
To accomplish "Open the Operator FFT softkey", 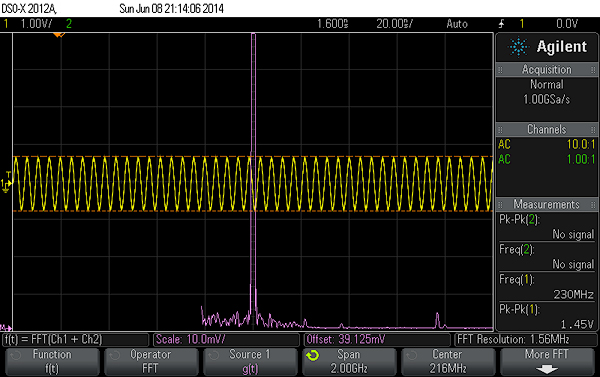I will pos(151,362).
